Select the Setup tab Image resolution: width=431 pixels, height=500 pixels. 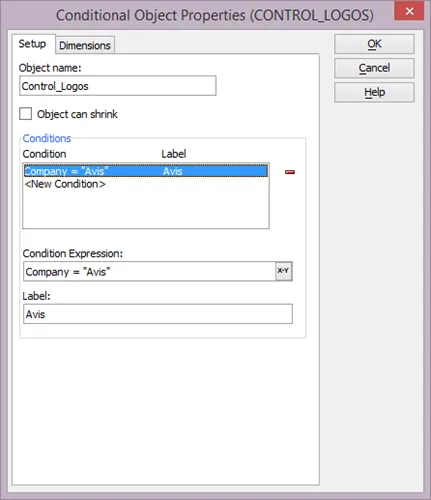point(32,44)
